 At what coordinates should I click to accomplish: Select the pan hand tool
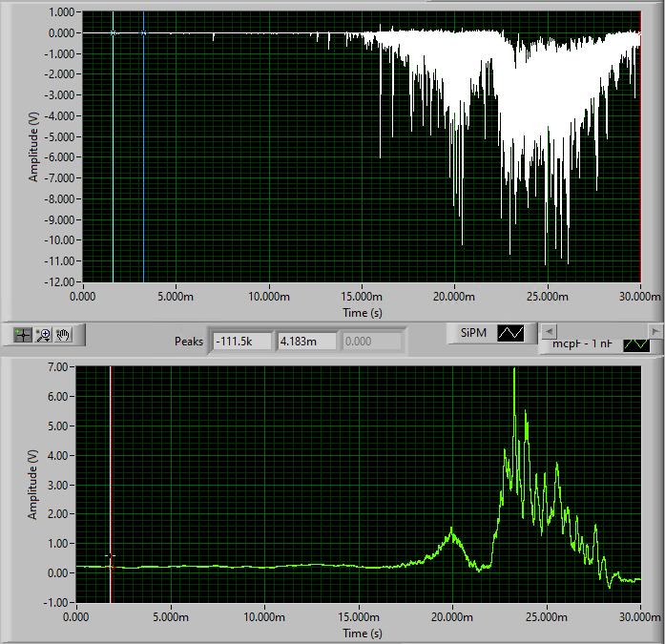click(x=63, y=335)
